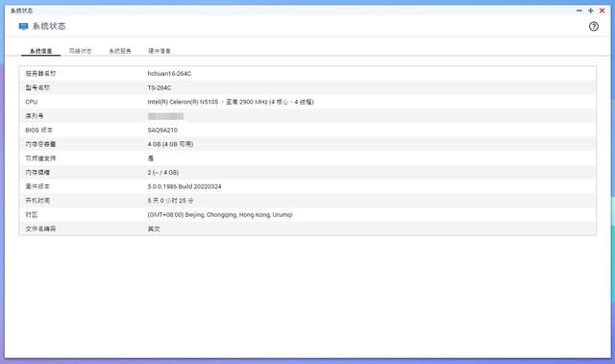This screenshot has height=364, width=615.
Task: Open the 系统服务 tab
Action: point(120,51)
